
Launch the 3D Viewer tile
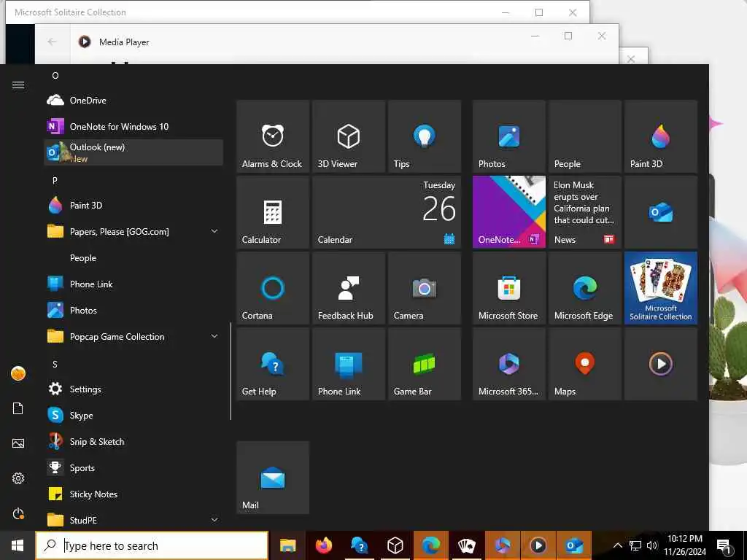click(x=348, y=136)
